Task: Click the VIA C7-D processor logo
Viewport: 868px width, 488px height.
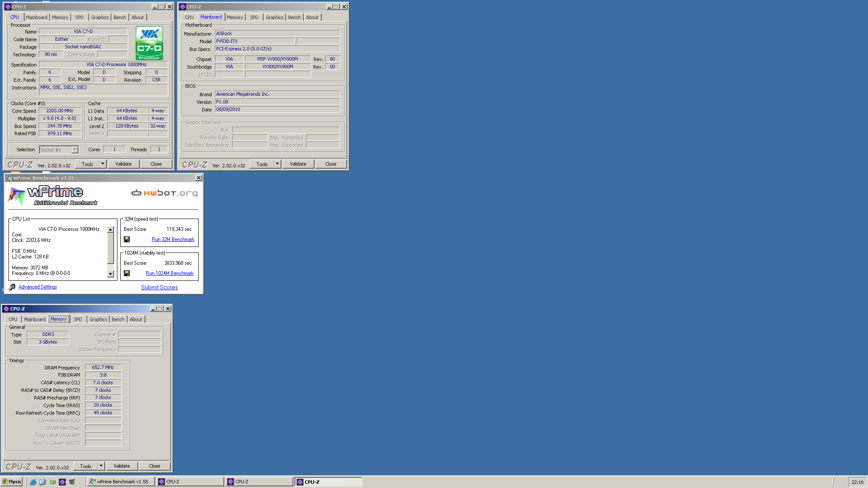Action: 149,43
